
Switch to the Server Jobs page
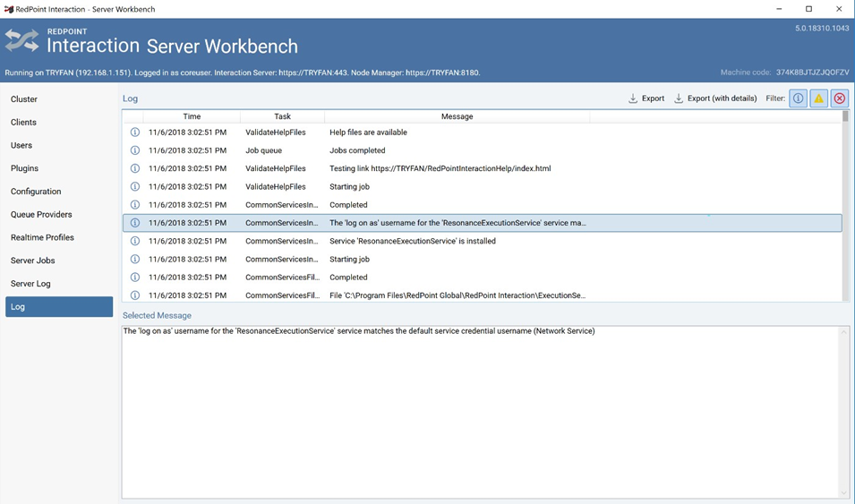33,261
